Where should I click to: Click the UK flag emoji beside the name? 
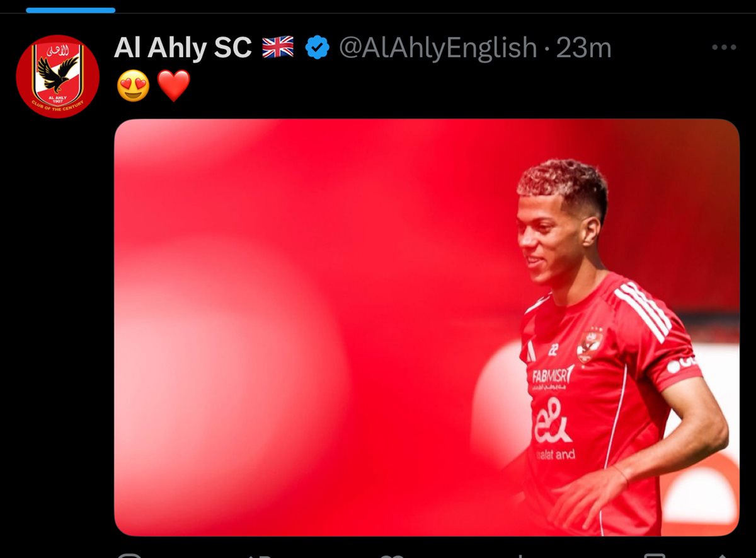click(x=278, y=47)
